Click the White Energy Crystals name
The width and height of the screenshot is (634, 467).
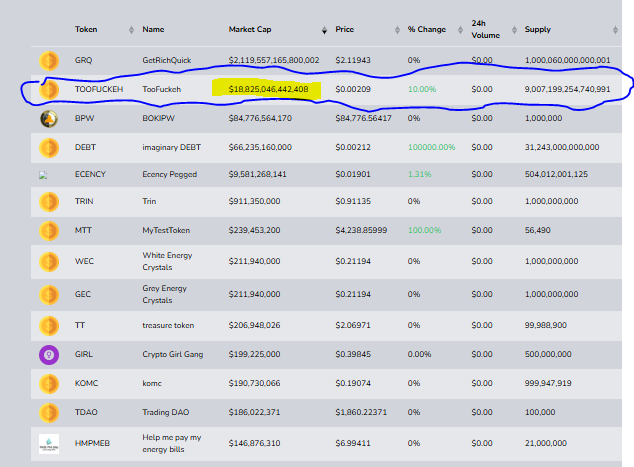167,261
